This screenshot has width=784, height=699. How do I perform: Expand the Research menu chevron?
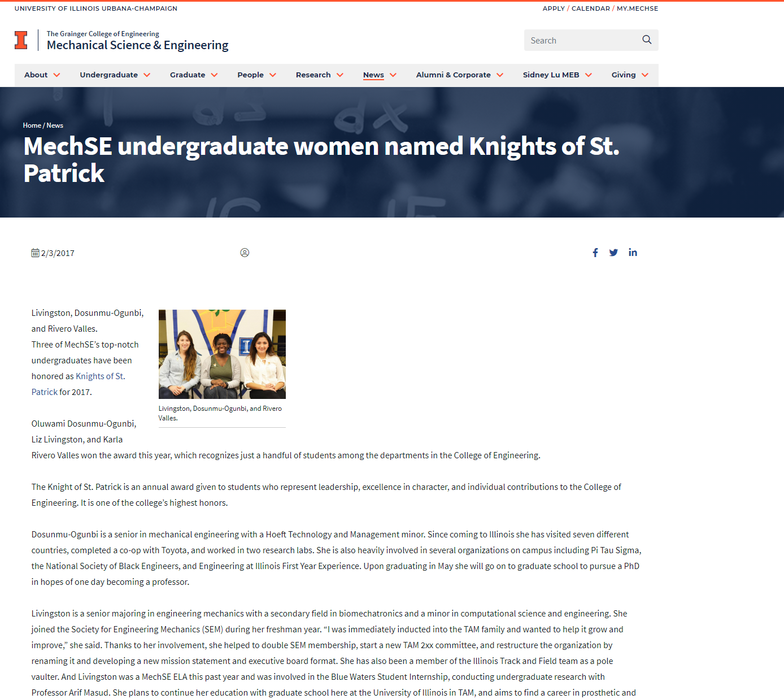coord(340,75)
